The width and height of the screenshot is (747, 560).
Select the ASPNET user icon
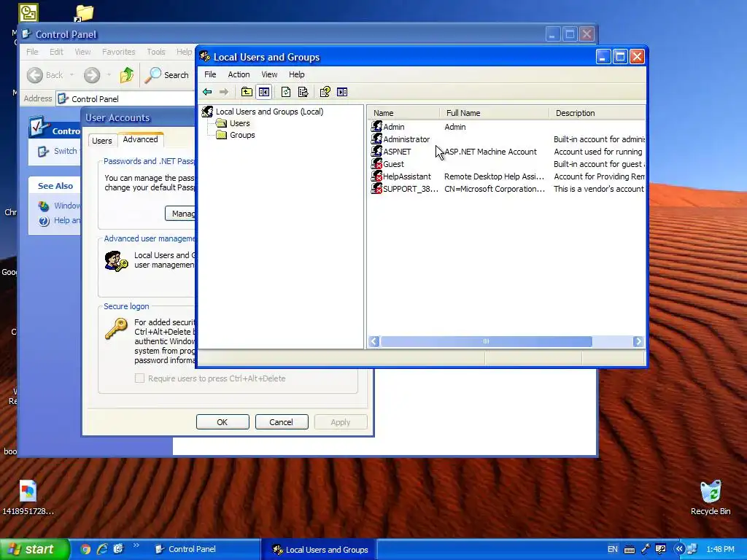click(376, 152)
